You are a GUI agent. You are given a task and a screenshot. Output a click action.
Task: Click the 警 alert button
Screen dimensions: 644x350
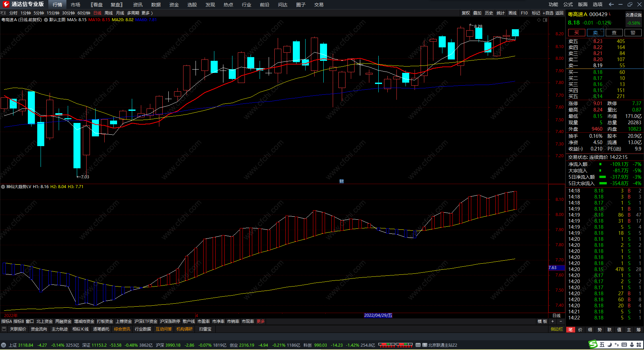[633, 33]
